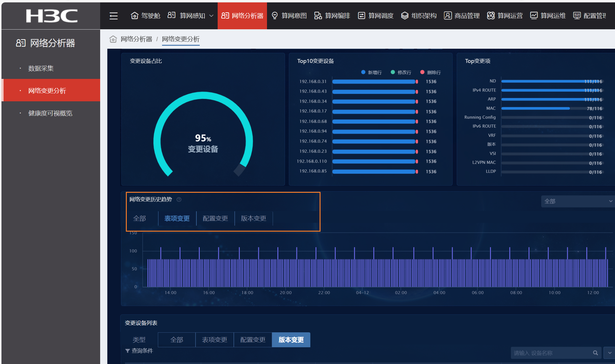The height and width of the screenshot is (364, 615).
Task: Open the 全部 dropdown in history trend panel
Action: tap(578, 201)
